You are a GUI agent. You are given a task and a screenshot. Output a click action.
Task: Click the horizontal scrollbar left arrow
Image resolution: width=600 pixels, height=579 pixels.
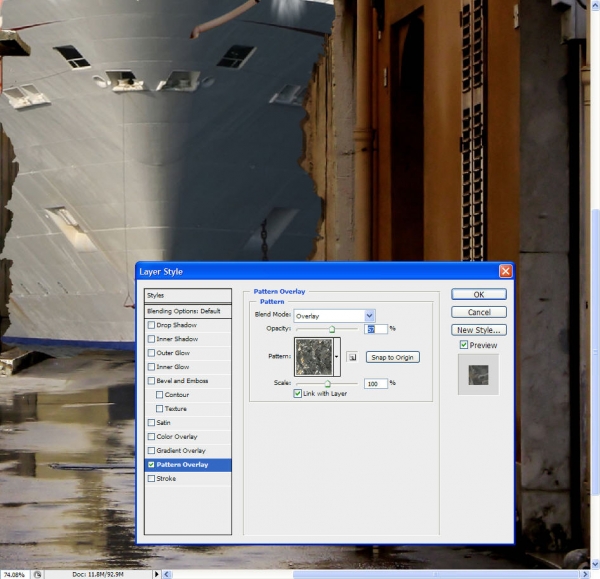[x=167, y=574]
